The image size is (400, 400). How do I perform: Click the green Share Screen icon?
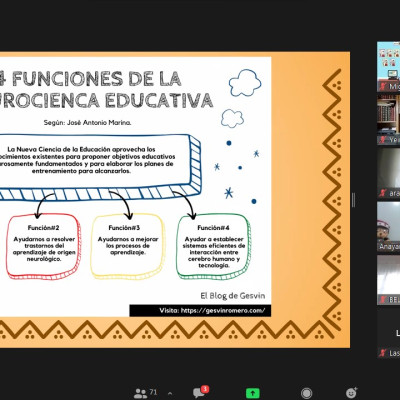[x=252, y=393]
